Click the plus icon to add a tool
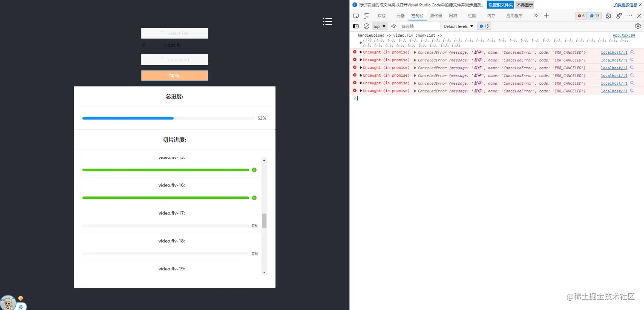 [546, 16]
